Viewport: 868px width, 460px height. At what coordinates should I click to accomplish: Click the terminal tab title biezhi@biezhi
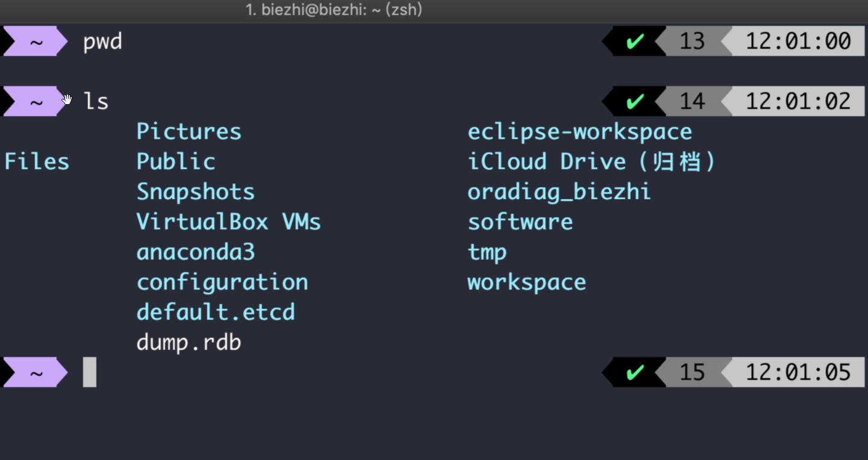click(334, 10)
